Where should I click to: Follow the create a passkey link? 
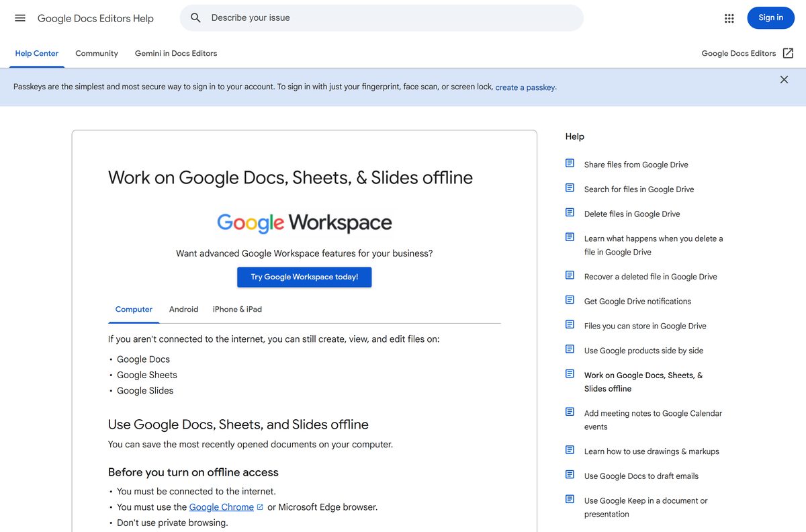click(525, 87)
